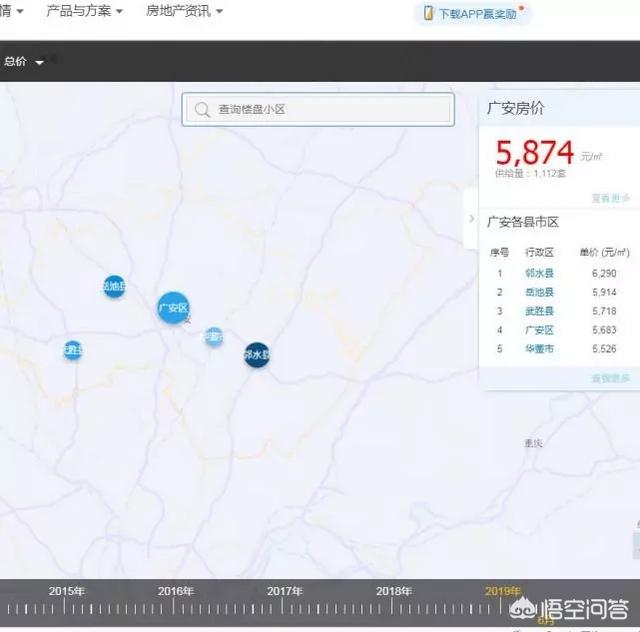Open 华蓥市 link in district table
640x632 pixels.
pos(539,349)
